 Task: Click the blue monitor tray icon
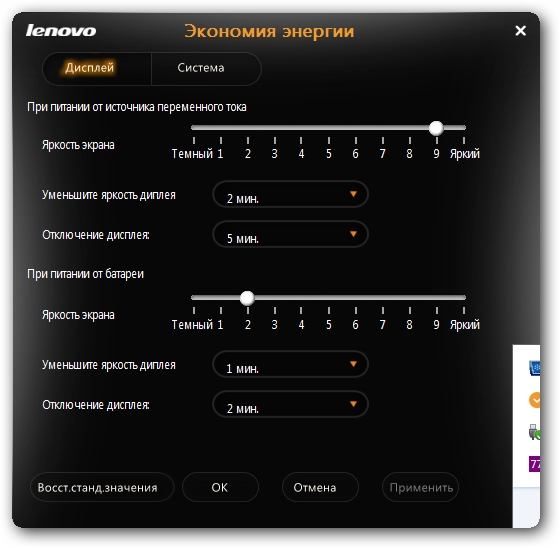(535, 368)
